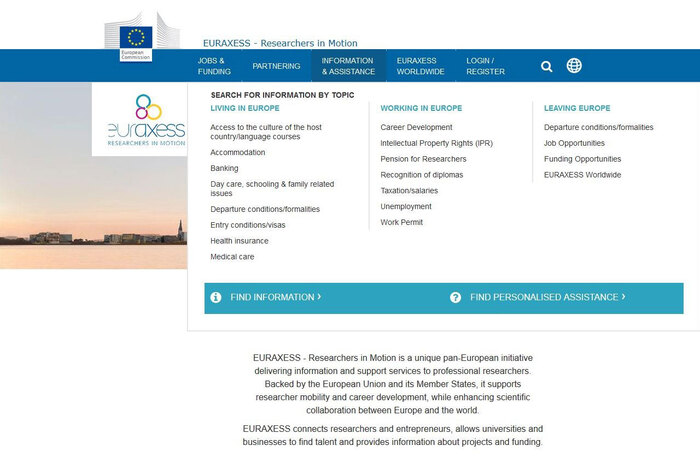Open the Jobs & Funding menu

click(214, 66)
